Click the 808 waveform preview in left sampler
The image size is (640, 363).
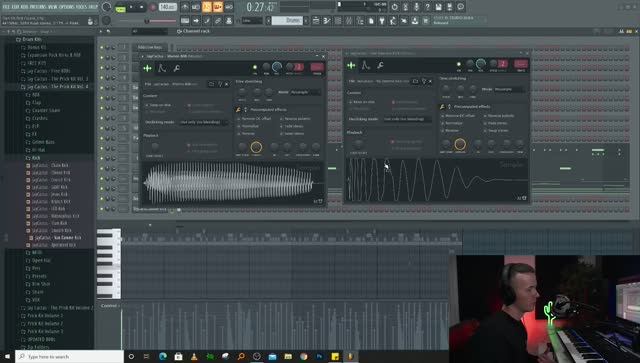(232, 183)
